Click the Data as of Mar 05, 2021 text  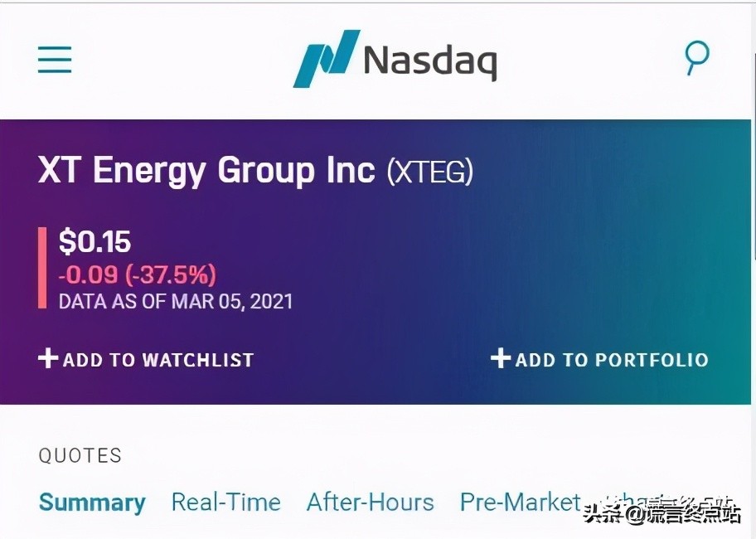pyautogui.click(x=176, y=300)
